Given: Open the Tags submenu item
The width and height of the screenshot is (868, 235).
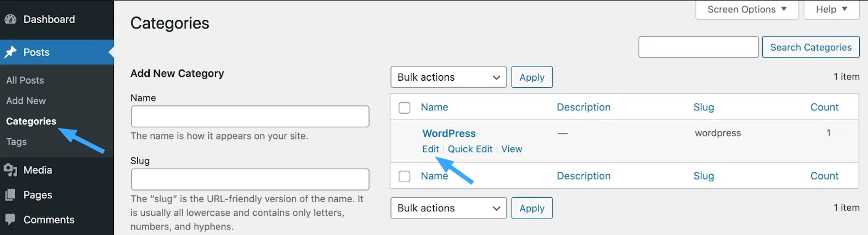Looking at the screenshot, I should tap(16, 142).
